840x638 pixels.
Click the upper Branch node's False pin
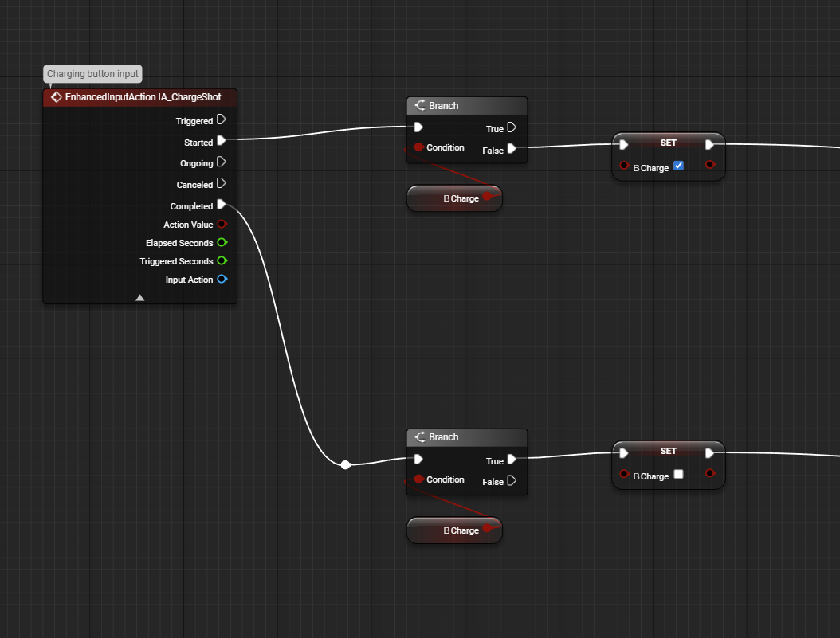pyautogui.click(x=512, y=149)
